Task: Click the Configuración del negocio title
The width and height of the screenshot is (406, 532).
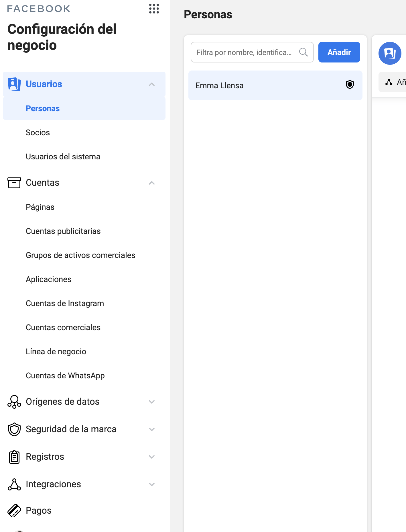Action: 62,37
